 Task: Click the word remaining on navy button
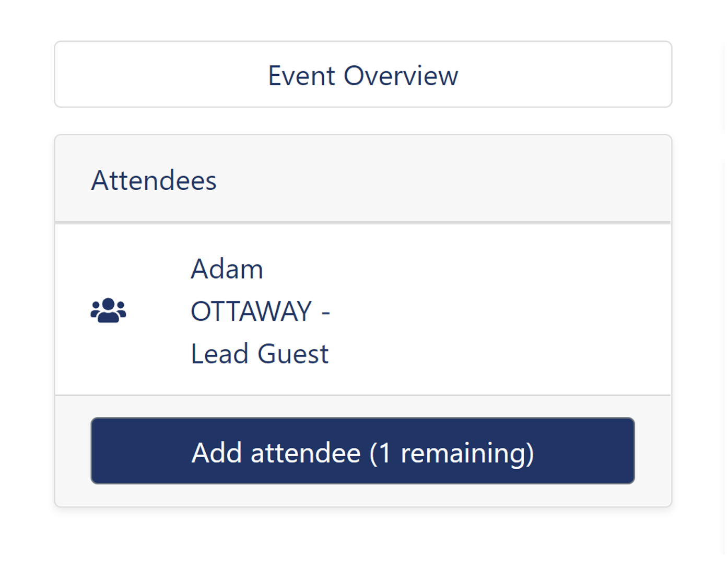click(463, 453)
